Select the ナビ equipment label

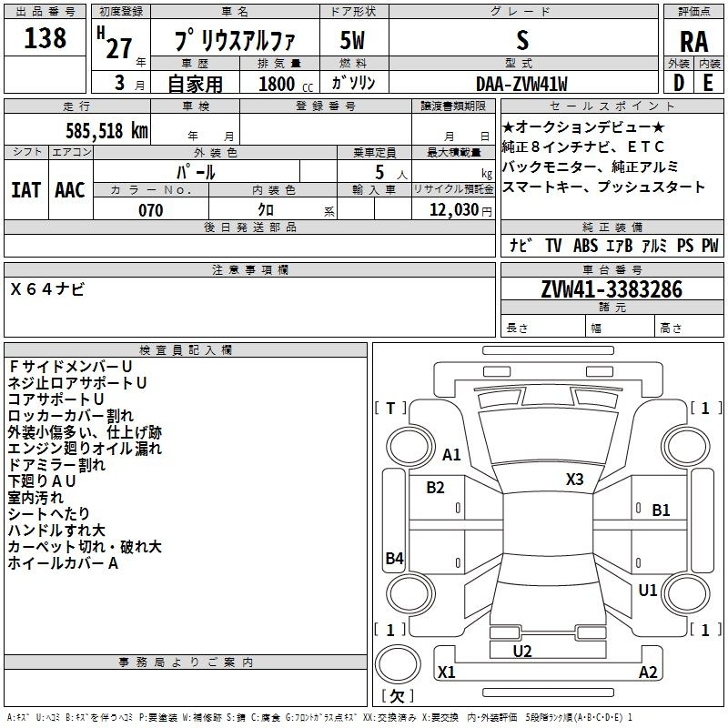pyautogui.click(x=521, y=246)
